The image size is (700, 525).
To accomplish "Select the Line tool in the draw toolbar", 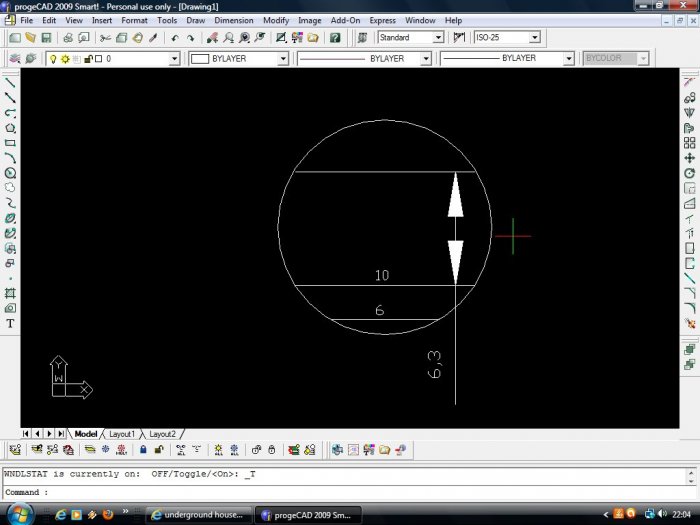I will pyautogui.click(x=10, y=82).
